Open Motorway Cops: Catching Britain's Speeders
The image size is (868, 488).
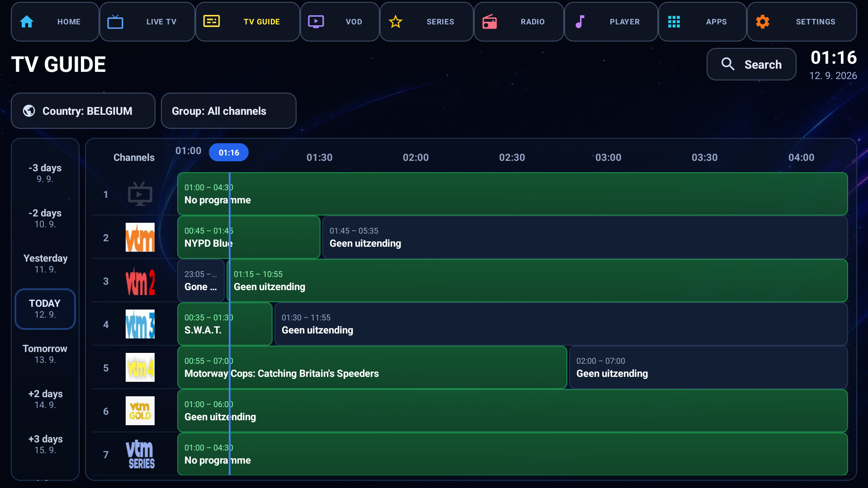[x=372, y=367]
